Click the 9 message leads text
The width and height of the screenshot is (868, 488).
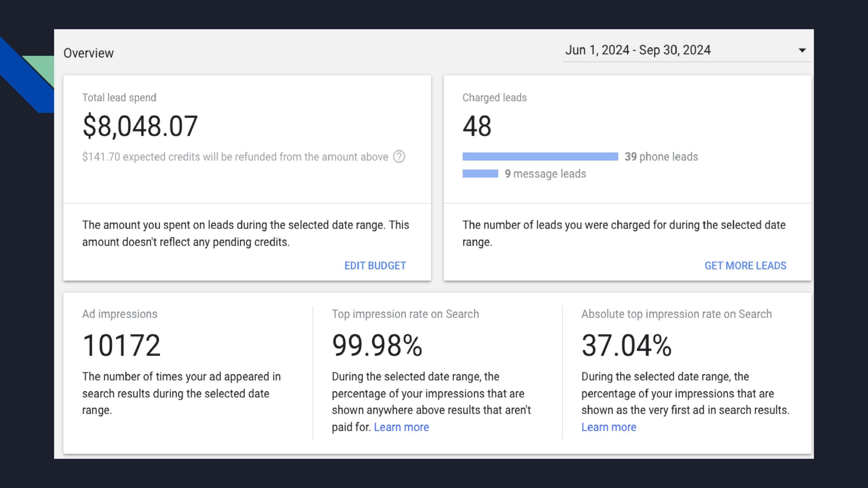click(545, 174)
